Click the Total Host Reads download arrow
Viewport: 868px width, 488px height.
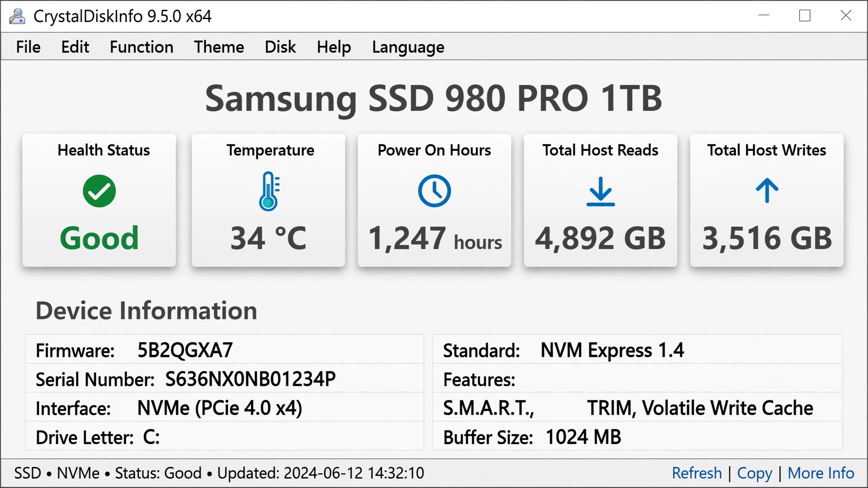click(x=601, y=191)
